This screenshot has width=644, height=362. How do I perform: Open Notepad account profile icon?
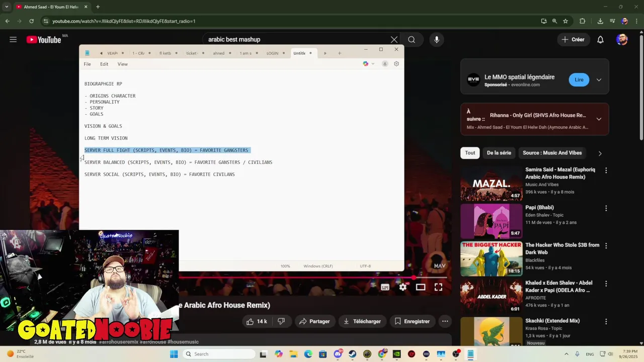[x=385, y=64]
